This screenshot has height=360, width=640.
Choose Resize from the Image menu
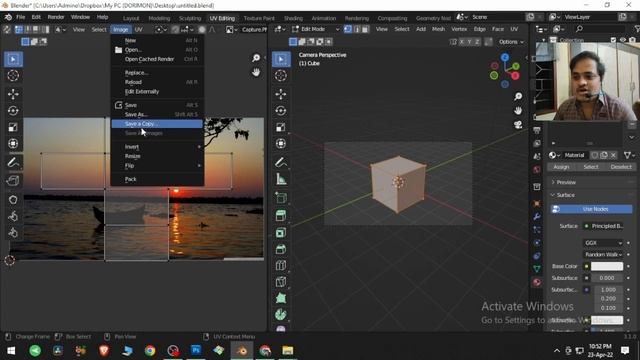pyautogui.click(x=157, y=156)
